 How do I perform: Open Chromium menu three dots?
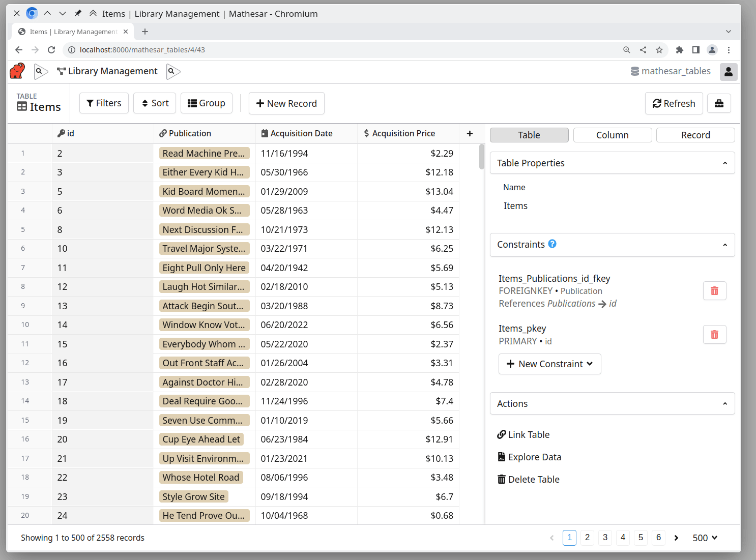(729, 50)
